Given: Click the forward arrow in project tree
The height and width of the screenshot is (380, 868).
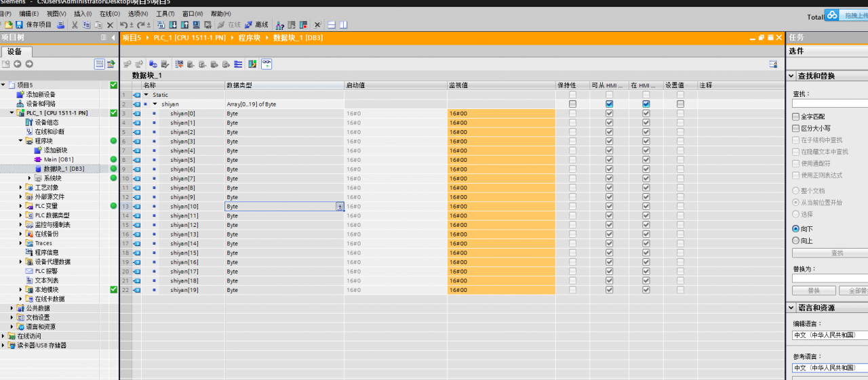Looking at the screenshot, I should pyautogui.click(x=28, y=64).
